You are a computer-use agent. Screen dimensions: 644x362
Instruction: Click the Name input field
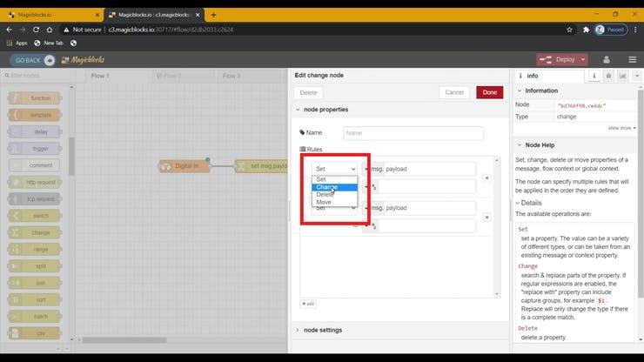point(413,133)
